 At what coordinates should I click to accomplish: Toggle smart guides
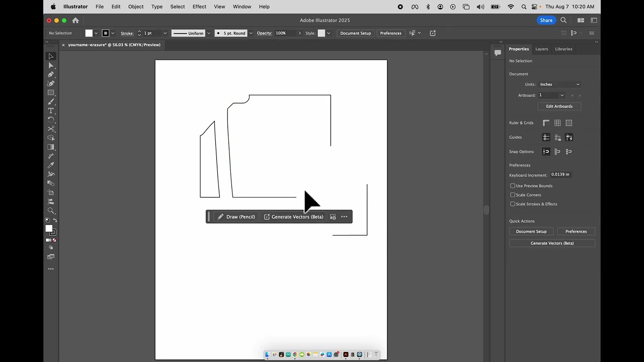coord(569,137)
